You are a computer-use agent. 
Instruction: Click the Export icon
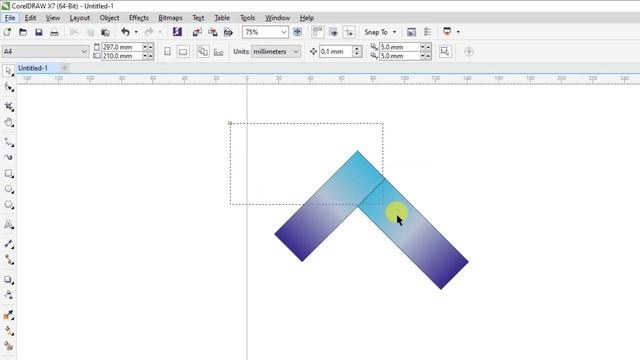point(213,32)
